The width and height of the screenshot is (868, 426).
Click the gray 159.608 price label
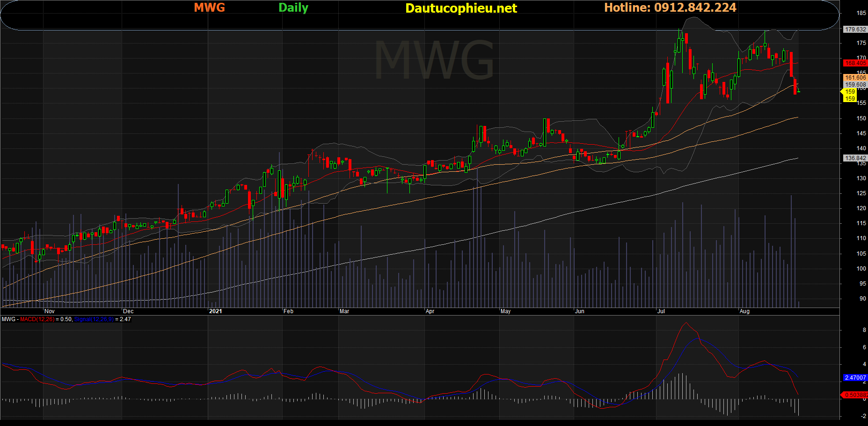coord(855,85)
